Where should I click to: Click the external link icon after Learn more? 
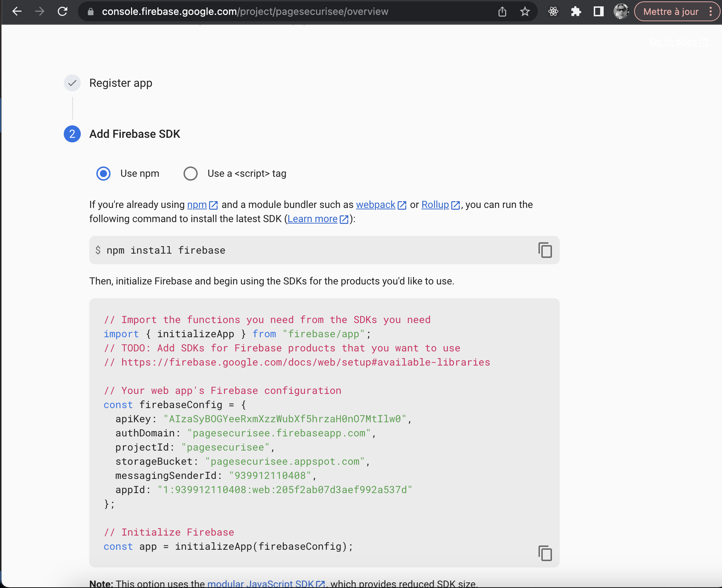tap(344, 219)
